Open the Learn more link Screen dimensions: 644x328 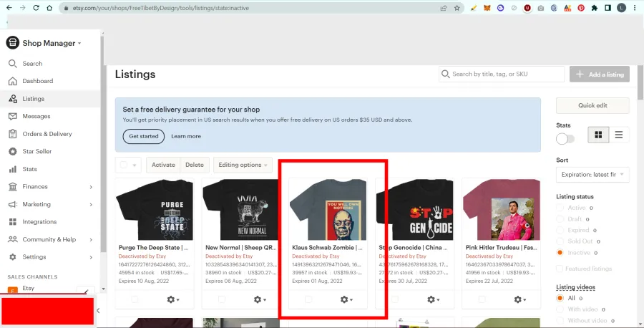pyautogui.click(x=186, y=136)
